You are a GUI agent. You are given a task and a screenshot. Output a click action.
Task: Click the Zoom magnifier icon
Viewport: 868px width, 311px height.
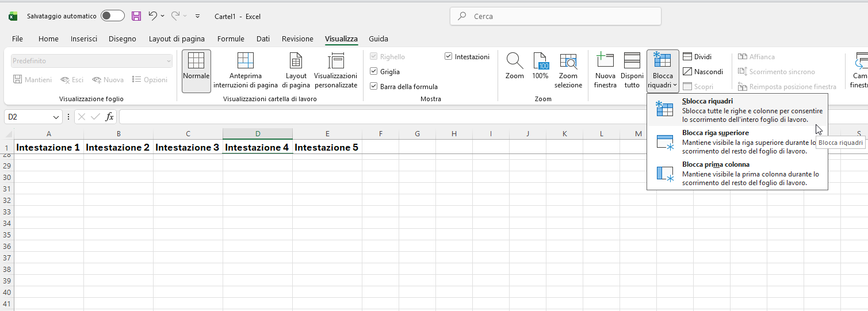(x=514, y=62)
